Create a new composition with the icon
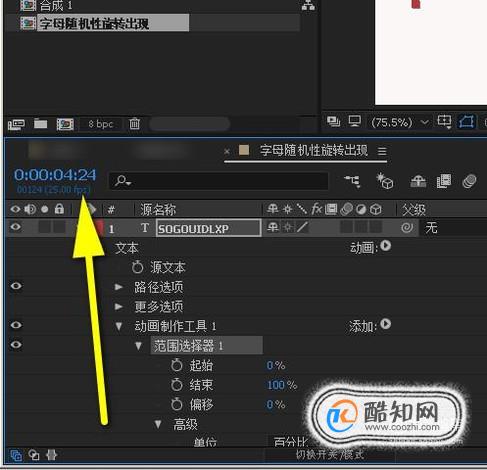Image resolution: width=487 pixels, height=470 pixels. (x=65, y=124)
